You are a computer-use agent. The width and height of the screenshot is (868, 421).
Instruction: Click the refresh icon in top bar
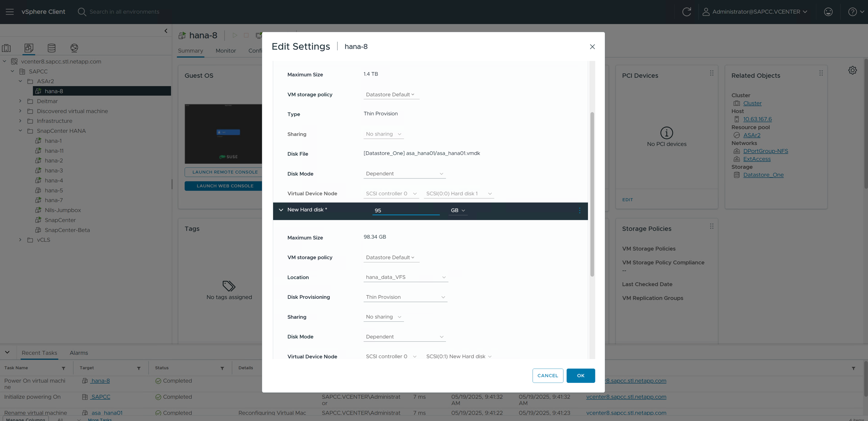click(686, 12)
